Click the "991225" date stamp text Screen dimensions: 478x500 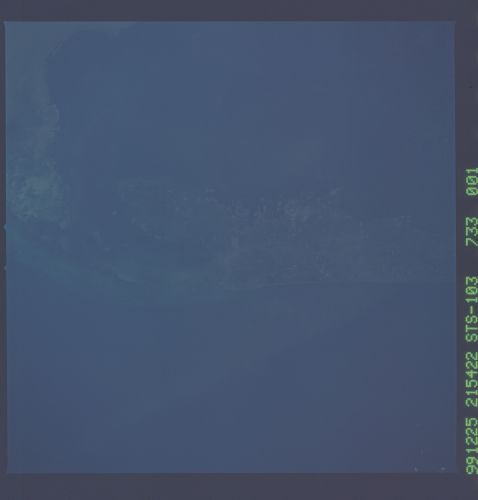click(472, 446)
